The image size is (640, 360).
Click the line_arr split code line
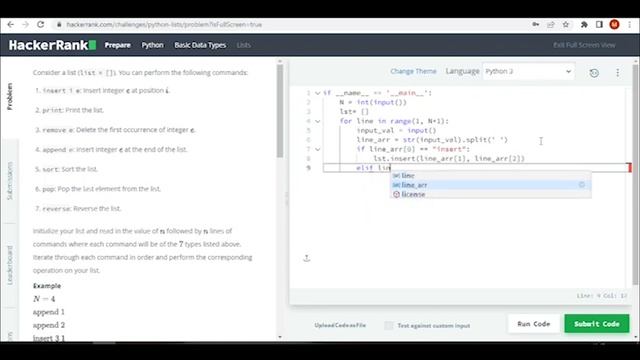432,140
